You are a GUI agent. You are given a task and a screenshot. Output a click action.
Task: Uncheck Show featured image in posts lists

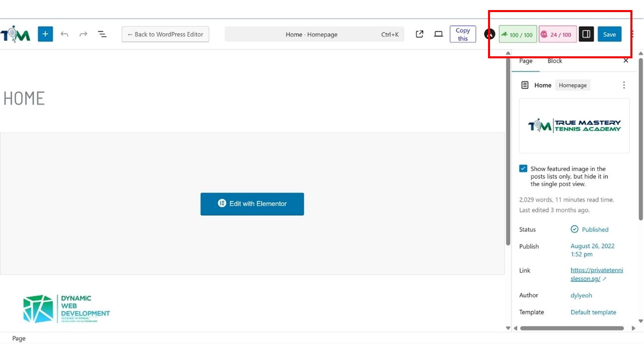(523, 169)
